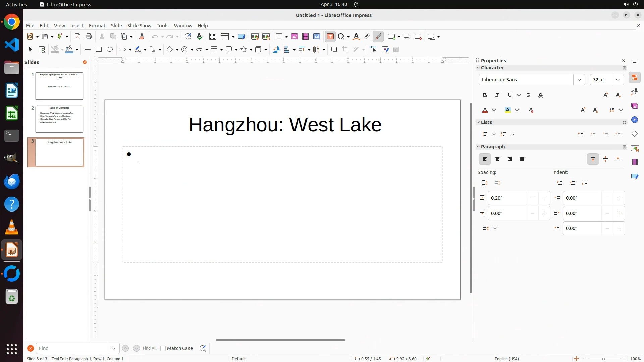Toggle the Bold formatting button
Screen dimensions: 644x362
point(485,95)
